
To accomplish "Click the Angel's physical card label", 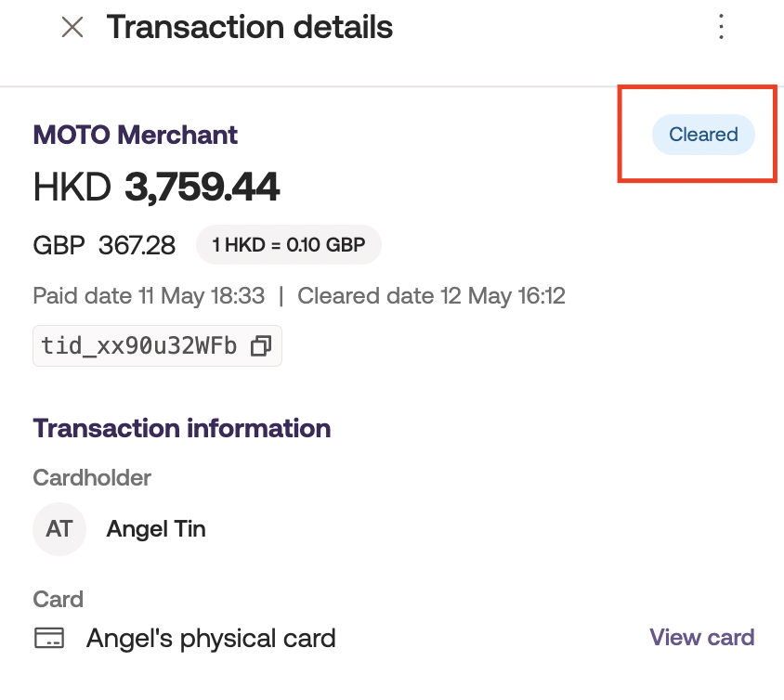I will pos(211,639).
